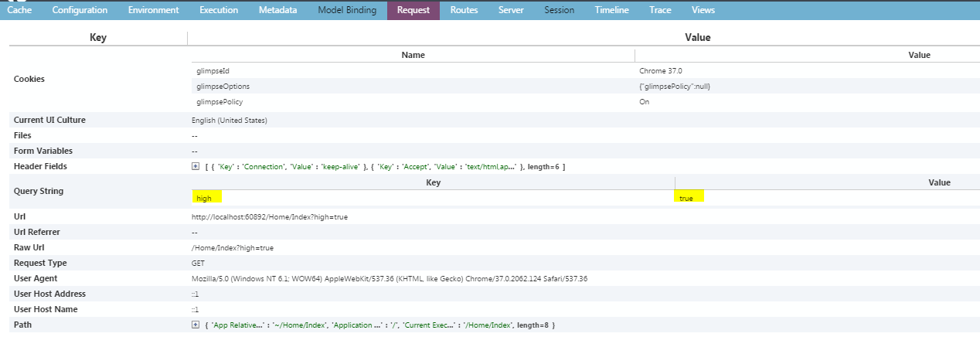980x347 pixels.
Task: Click the main Value column header
Action: pyautogui.click(x=697, y=37)
